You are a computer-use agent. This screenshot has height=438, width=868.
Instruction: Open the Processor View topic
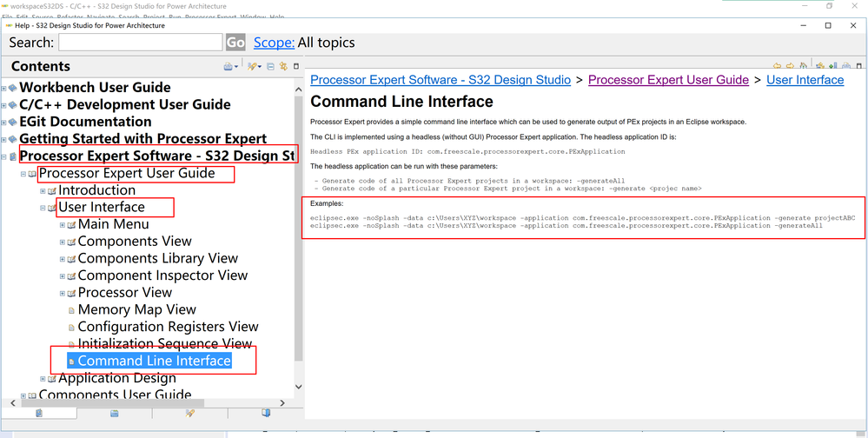click(x=125, y=293)
